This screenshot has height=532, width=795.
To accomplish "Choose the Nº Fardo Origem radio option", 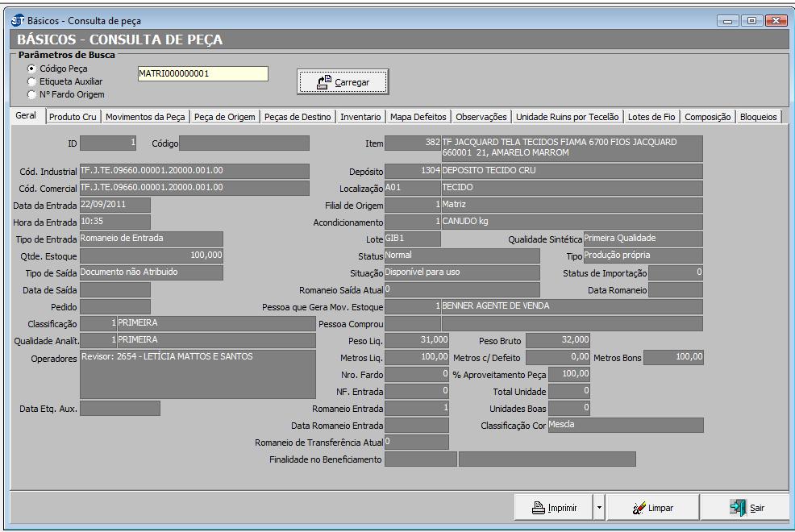I will [31, 94].
